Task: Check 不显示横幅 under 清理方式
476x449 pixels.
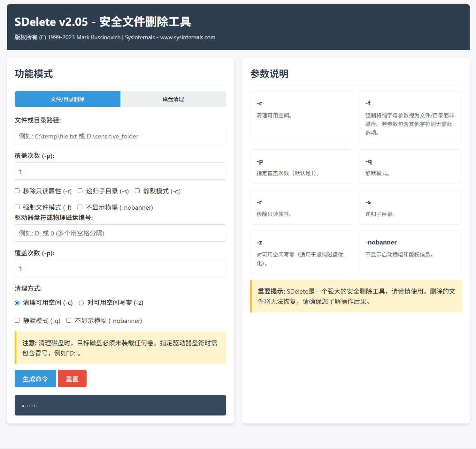Action: coord(69,320)
